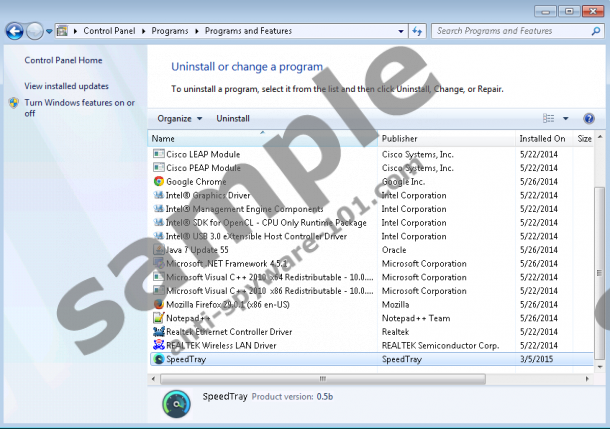Select the SpeedTray icon in the list
This screenshot has height=429, width=610.
tap(158, 359)
